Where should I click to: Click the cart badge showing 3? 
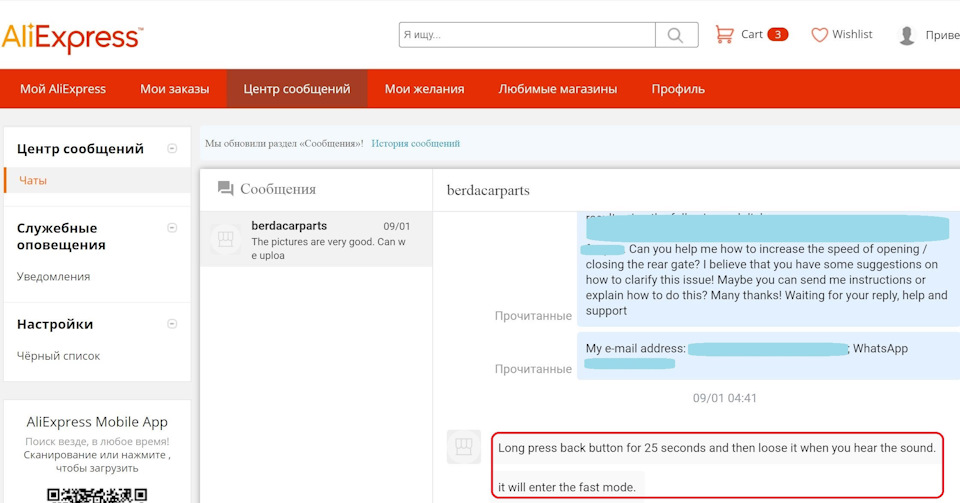[x=778, y=34]
